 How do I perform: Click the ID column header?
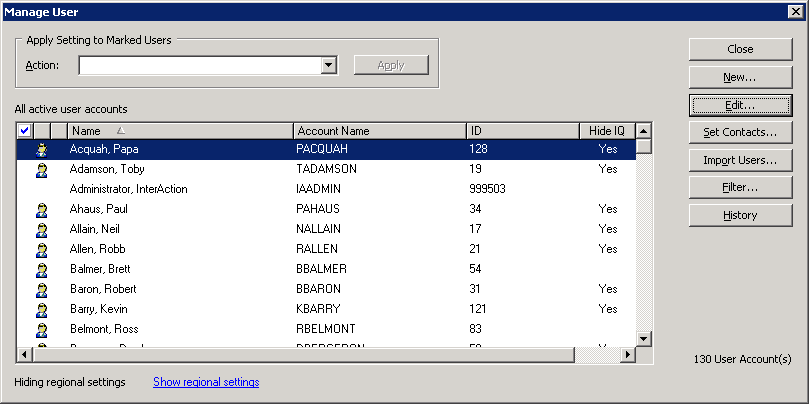click(521, 131)
